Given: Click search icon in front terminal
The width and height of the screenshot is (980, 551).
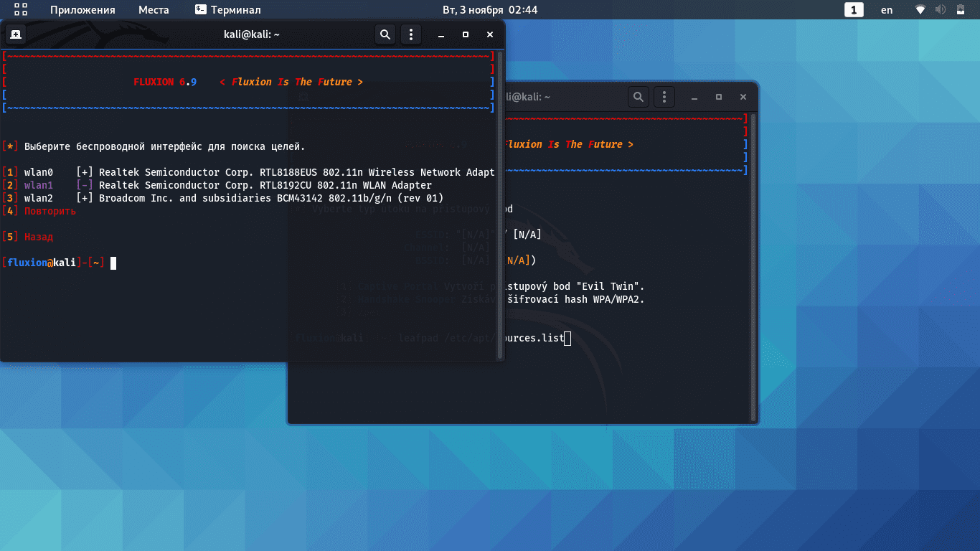Looking at the screenshot, I should tap(385, 34).
